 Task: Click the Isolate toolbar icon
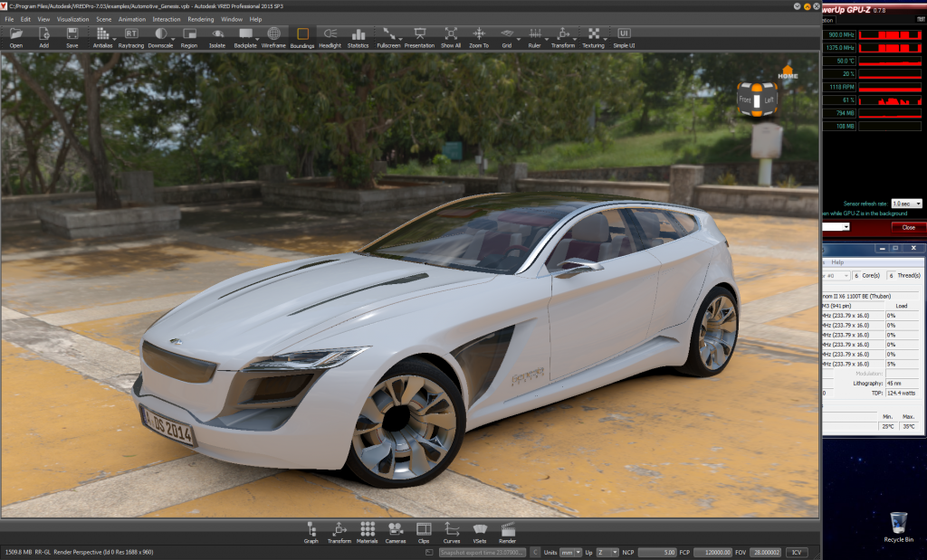[217, 35]
